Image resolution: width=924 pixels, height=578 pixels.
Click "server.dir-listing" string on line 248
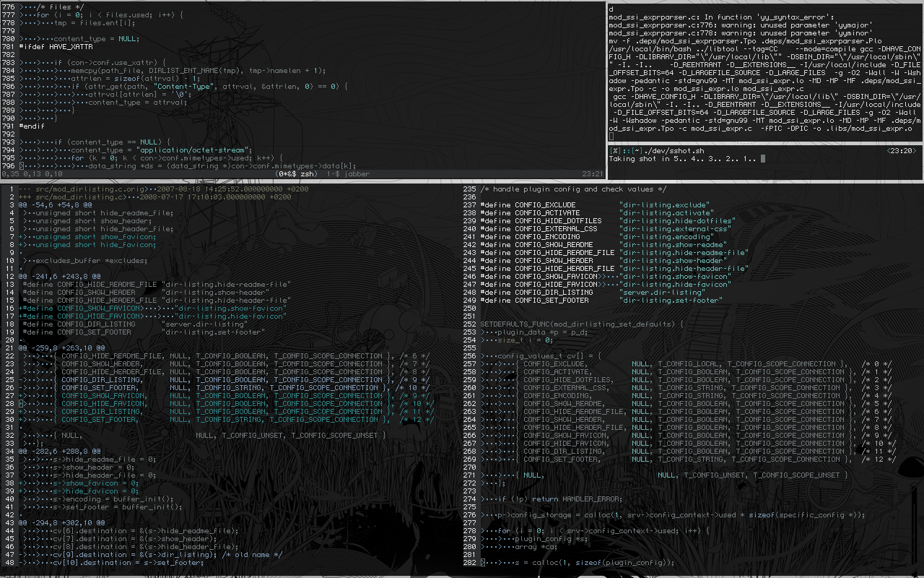click(x=663, y=293)
